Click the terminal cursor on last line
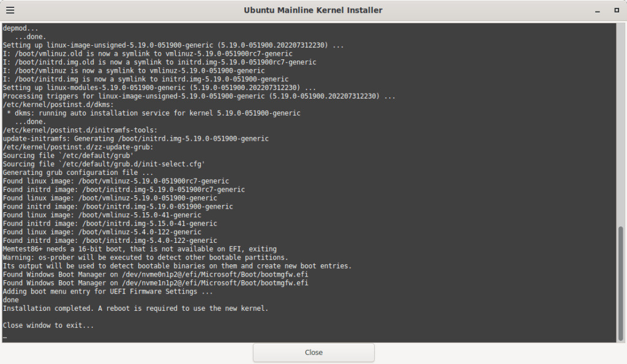627x364 pixels. [x=5, y=337]
